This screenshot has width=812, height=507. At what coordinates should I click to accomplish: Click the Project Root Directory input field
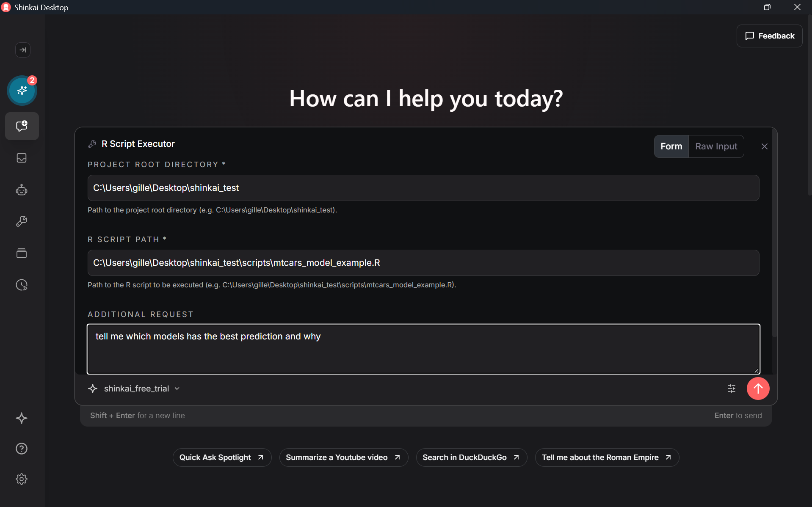pos(423,188)
